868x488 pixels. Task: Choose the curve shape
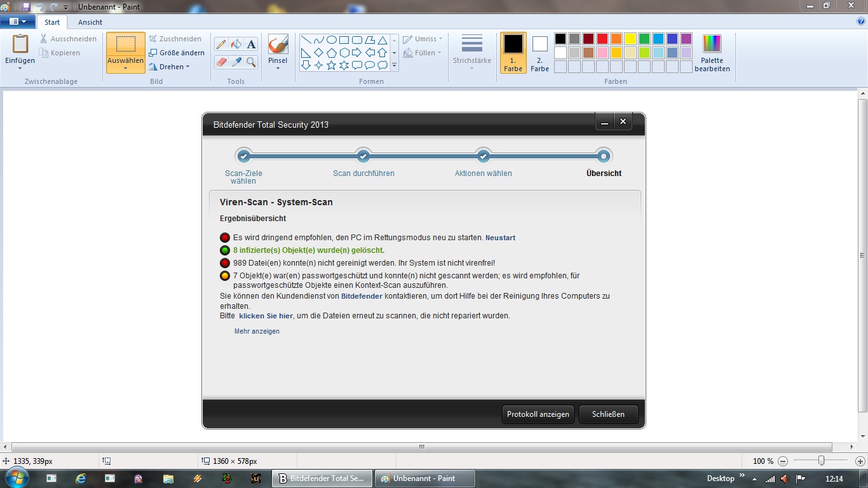[x=318, y=40]
